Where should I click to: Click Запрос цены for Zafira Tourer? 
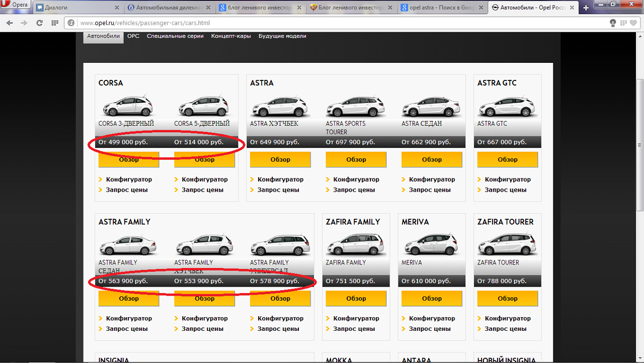[x=505, y=329]
